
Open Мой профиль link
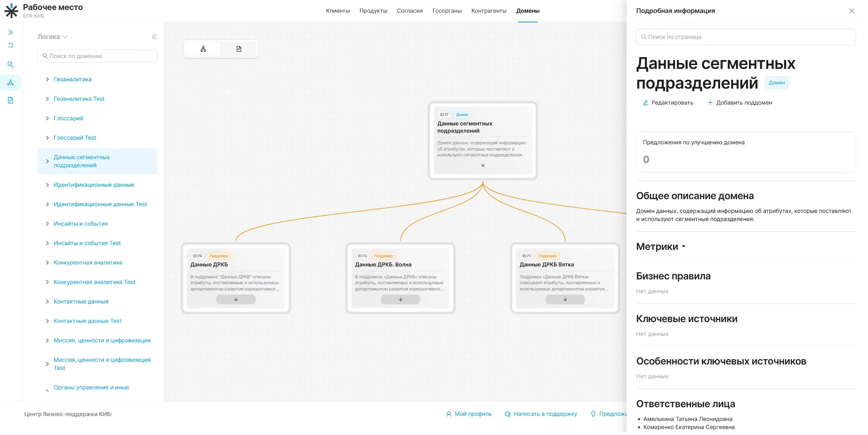coord(469,414)
